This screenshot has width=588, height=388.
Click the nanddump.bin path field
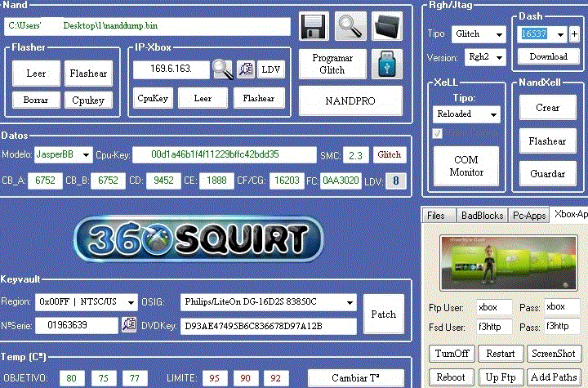point(147,26)
